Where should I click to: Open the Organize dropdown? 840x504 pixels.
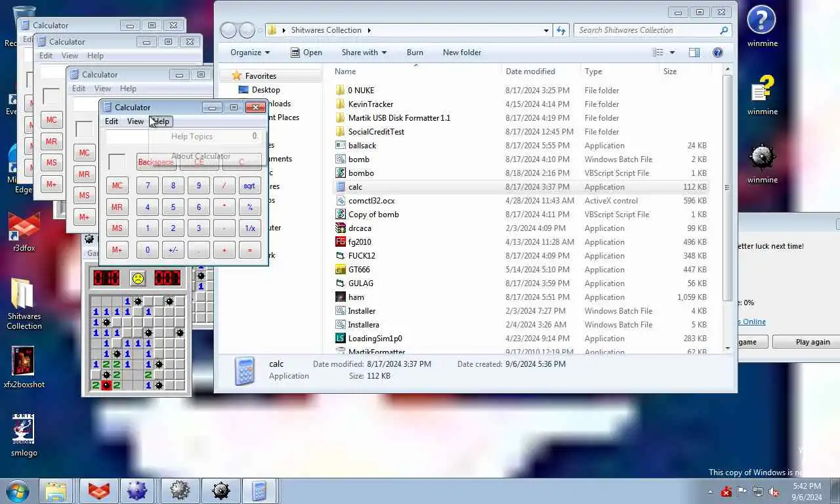click(x=249, y=52)
